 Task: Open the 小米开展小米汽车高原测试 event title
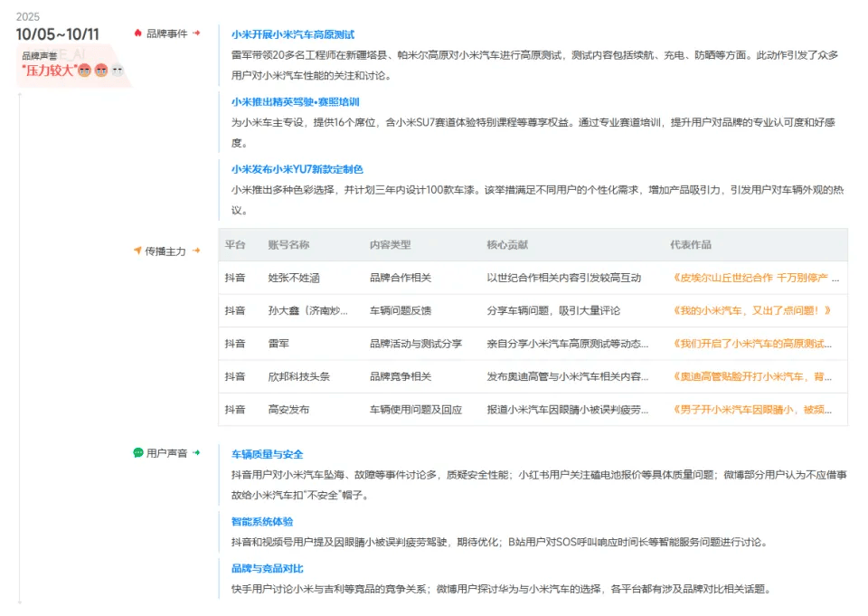292,34
